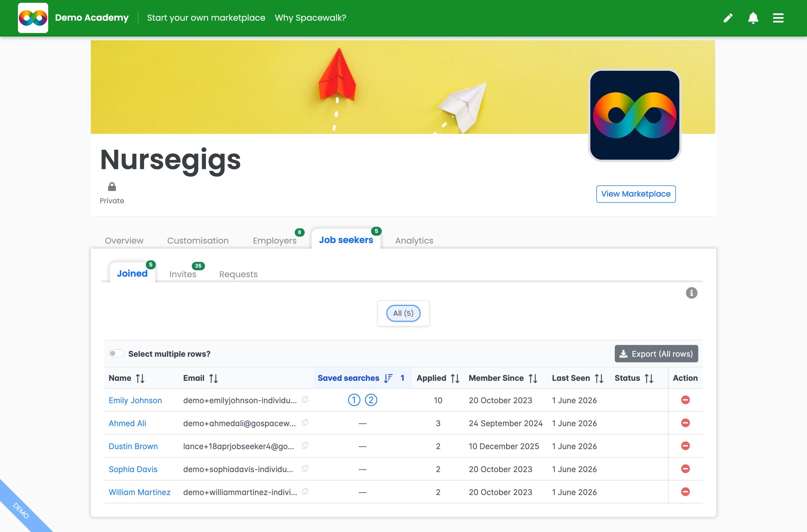Image resolution: width=807 pixels, height=532 pixels.
Task: Enable the Select multiple rows toggle
Action: [x=117, y=354]
